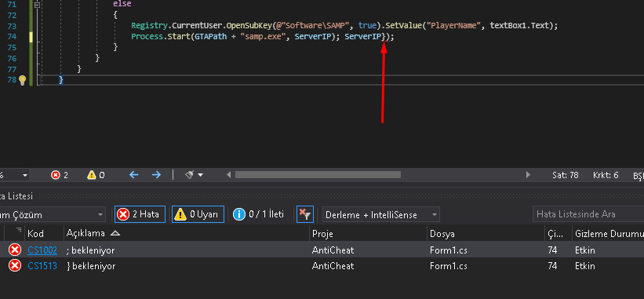Image resolution: width=644 pixels, height=299 pixels.
Task: Click the Krkt: 6 character indicator
Action: click(606, 175)
